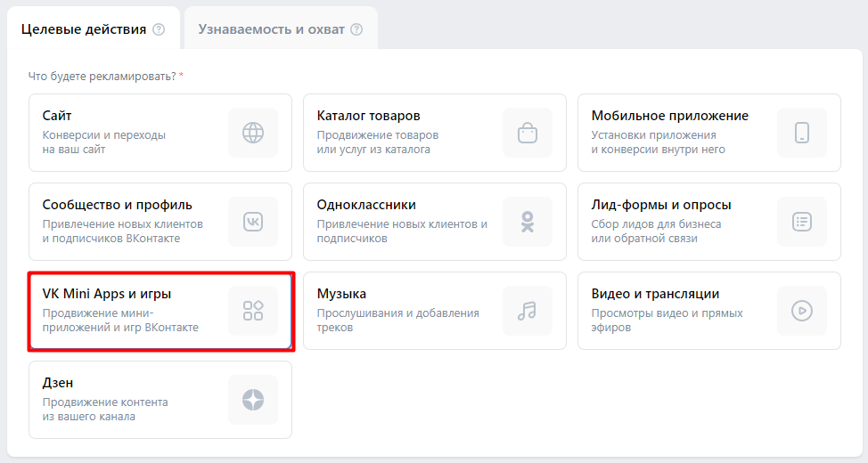Click text 'Сбор лидов для бизнеса'
This screenshot has height=463, width=868.
click(x=656, y=224)
